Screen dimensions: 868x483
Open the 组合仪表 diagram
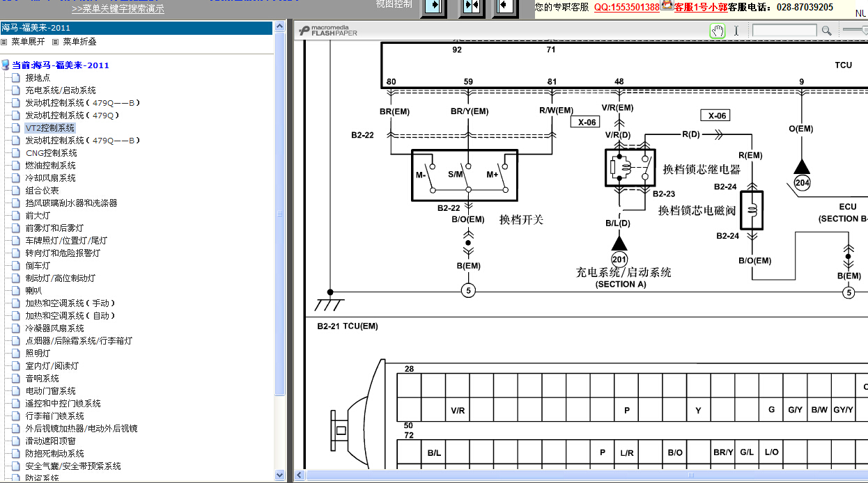(x=42, y=191)
